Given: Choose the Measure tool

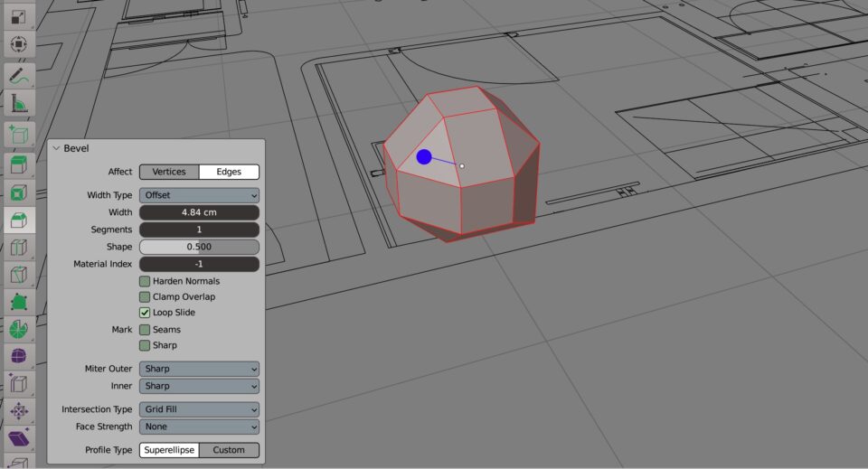Looking at the screenshot, I should coord(18,104).
